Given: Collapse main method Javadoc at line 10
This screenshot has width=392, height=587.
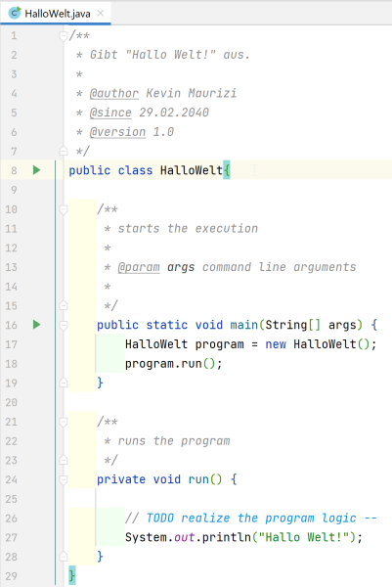Looking at the screenshot, I should coord(64,209).
